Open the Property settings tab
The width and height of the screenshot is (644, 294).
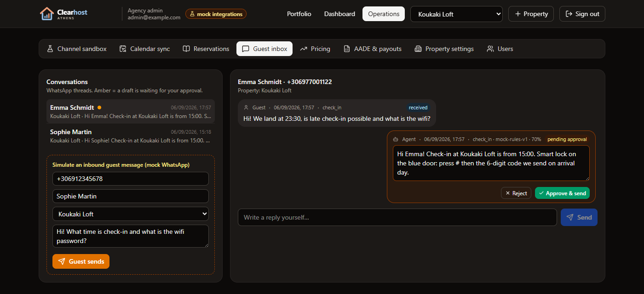tap(444, 49)
